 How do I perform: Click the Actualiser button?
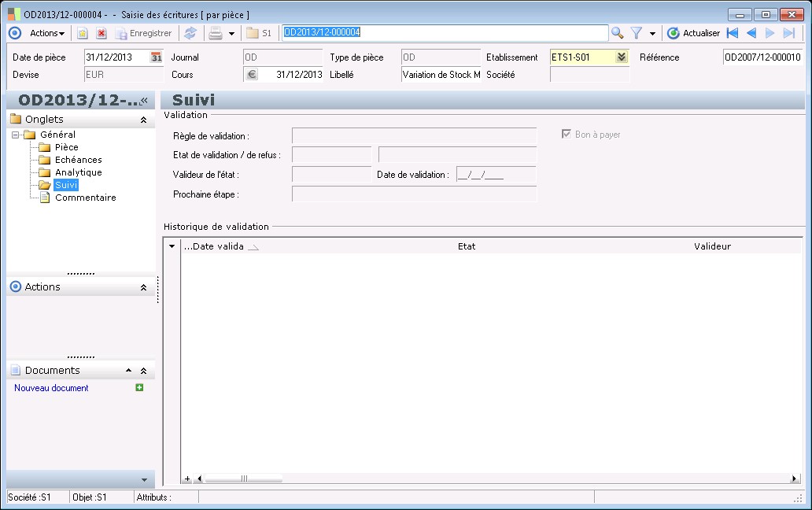[x=693, y=33]
